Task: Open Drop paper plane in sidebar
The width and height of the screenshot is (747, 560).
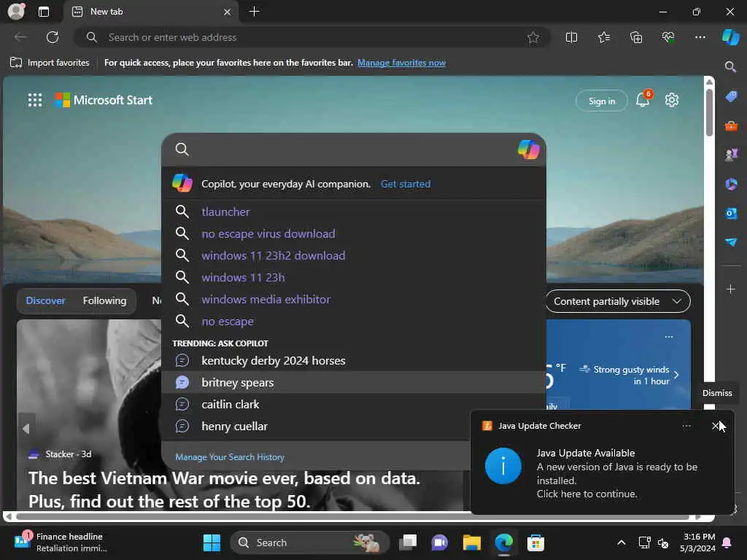Action: click(731, 242)
